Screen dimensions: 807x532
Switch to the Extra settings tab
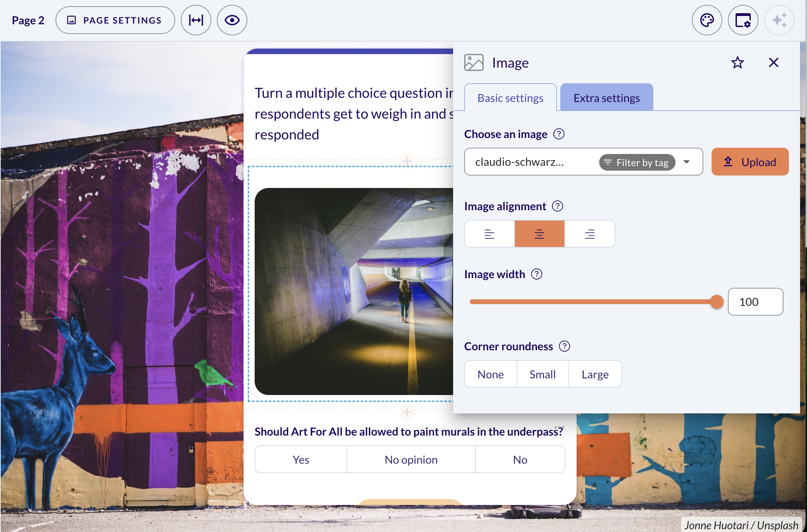(x=606, y=98)
